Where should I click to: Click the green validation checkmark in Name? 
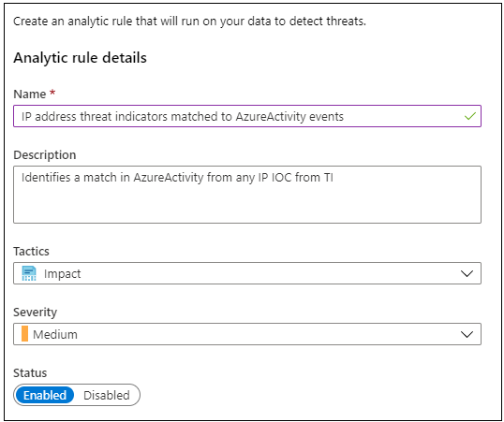[470, 116]
